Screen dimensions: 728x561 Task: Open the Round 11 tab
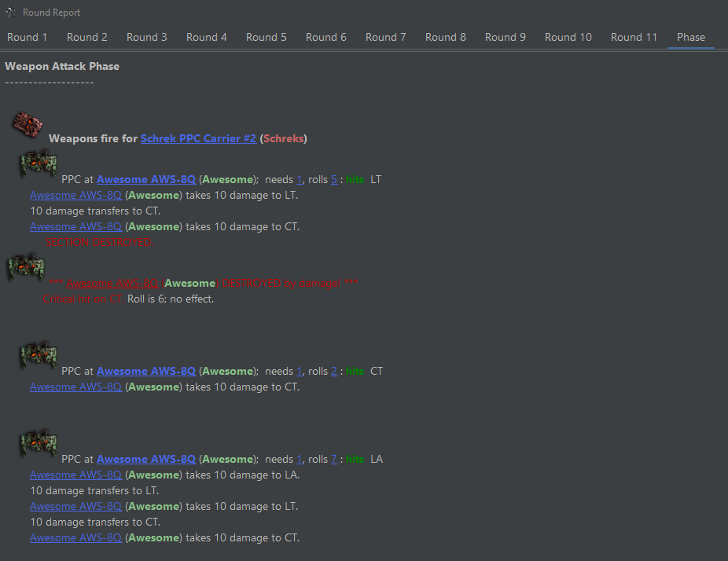[x=634, y=37]
